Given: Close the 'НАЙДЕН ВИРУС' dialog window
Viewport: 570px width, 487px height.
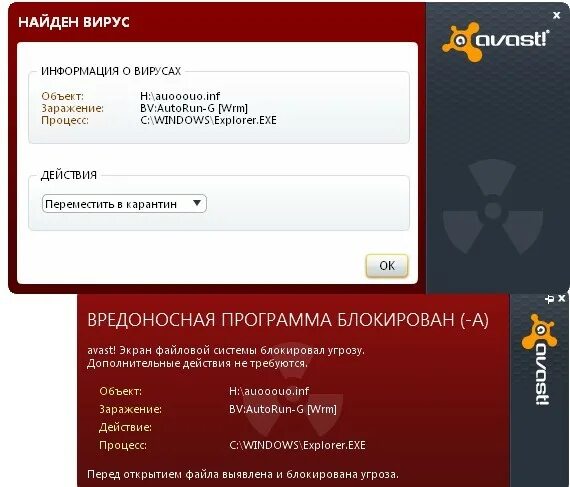Looking at the screenshot, I should pos(557,16).
